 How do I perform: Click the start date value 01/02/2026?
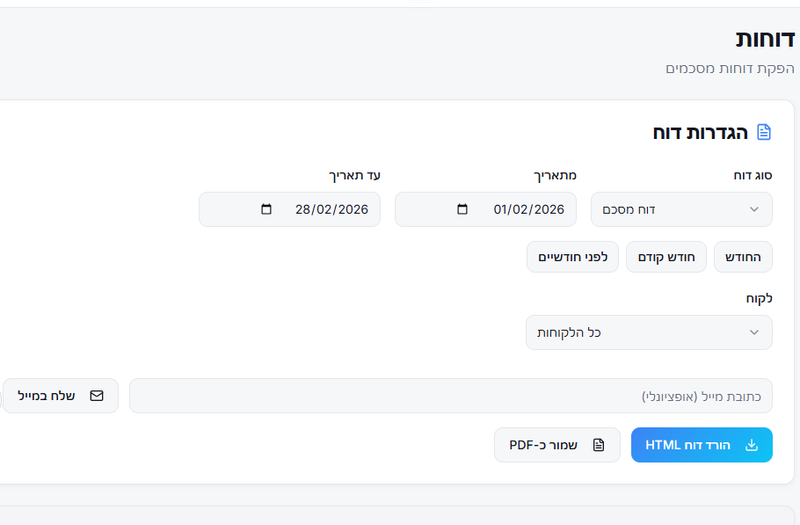click(529, 210)
